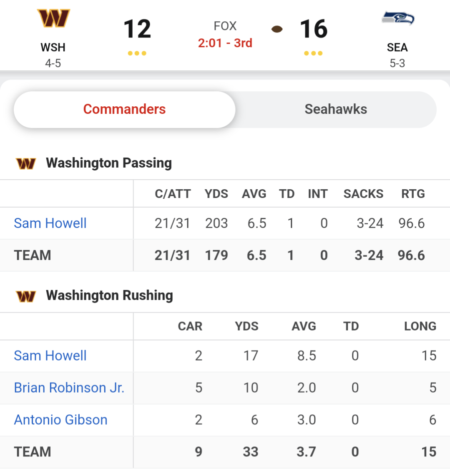The image size is (450, 476).
Task: Click the football possession icon
Action: pyautogui.click(x=277, y=29)
